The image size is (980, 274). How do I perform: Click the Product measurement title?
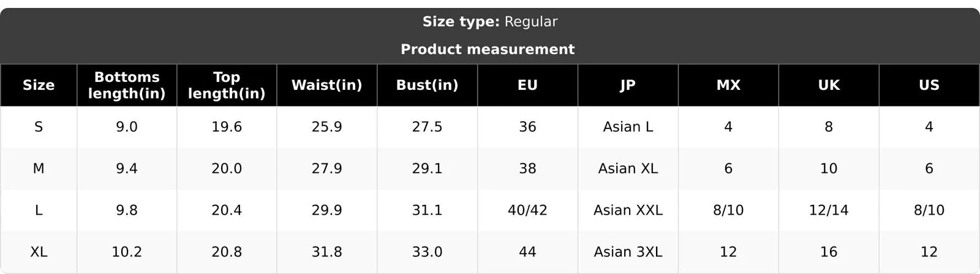(488, 49)
